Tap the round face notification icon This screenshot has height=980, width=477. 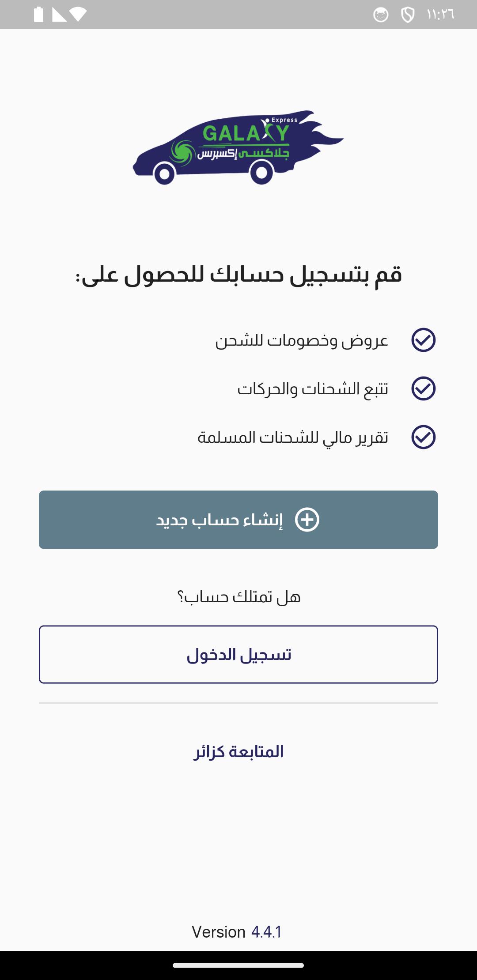click(x=381, y=15)
